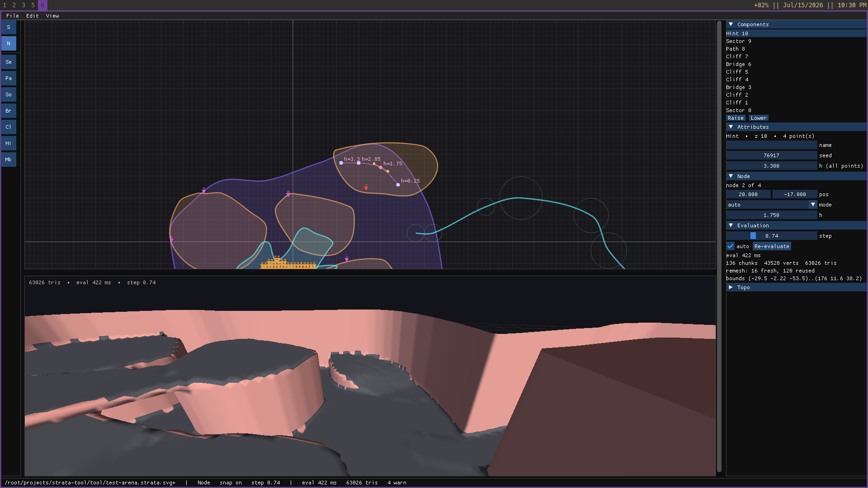Expand the Topo section
This screenshot has width=868, height=488.
click(731, 287)
